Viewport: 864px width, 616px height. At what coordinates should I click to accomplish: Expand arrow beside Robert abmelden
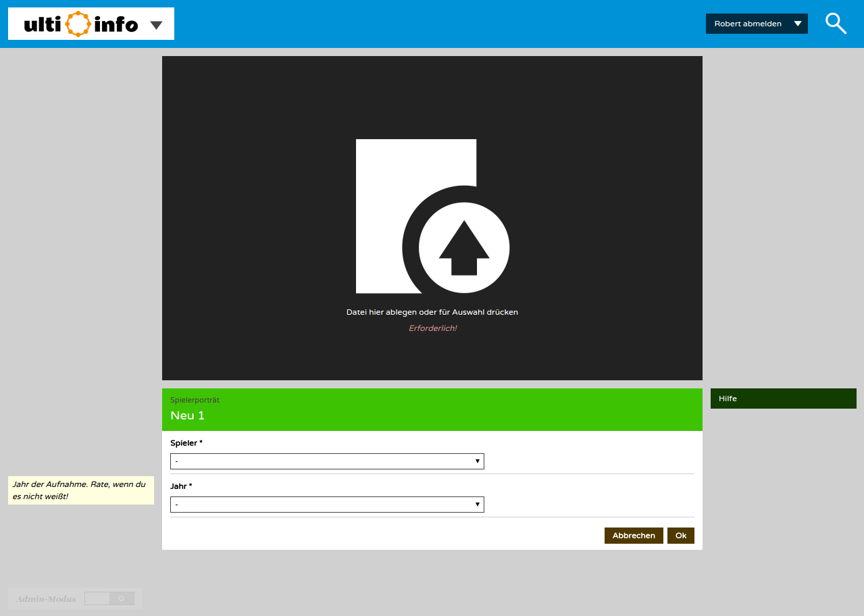tap(798, 24)
